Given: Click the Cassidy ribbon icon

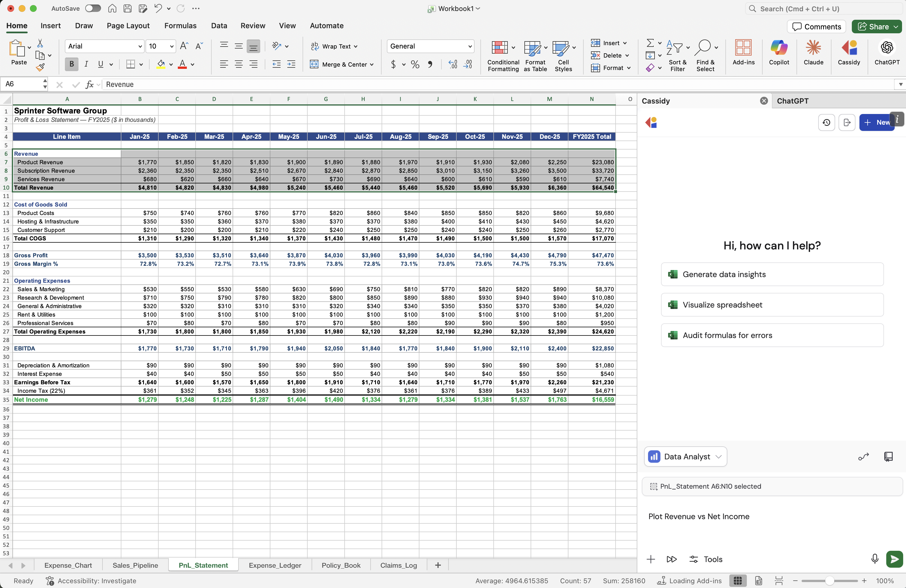Looking at the screenshot, I should coord(848,53).
